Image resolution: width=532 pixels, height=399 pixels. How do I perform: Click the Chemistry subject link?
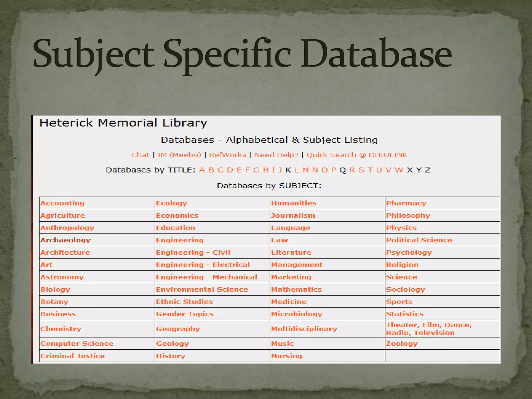(61, 329)
